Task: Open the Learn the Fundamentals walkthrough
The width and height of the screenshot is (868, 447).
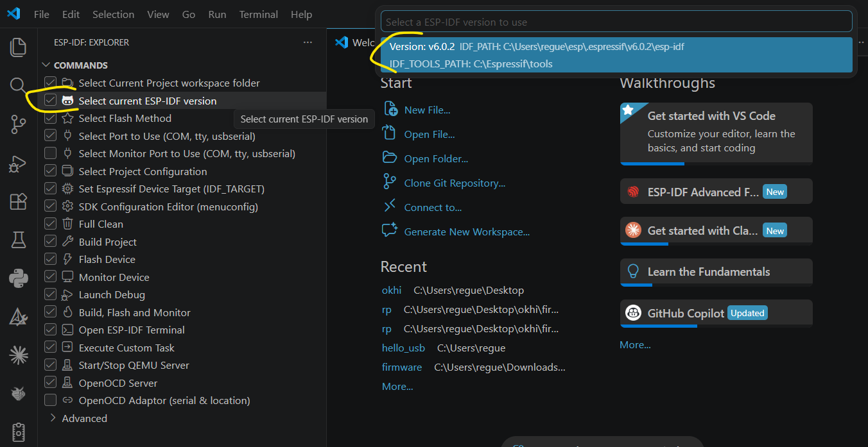Action: (x=716, y=272)
